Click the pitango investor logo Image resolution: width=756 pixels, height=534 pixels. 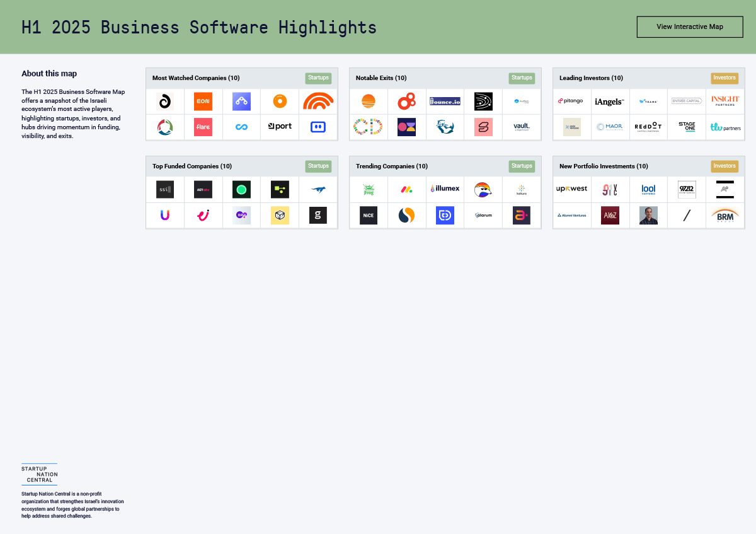571,101
